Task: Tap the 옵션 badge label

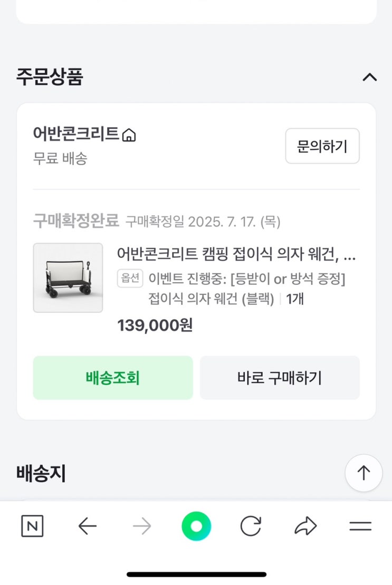Action: [130, 279]
